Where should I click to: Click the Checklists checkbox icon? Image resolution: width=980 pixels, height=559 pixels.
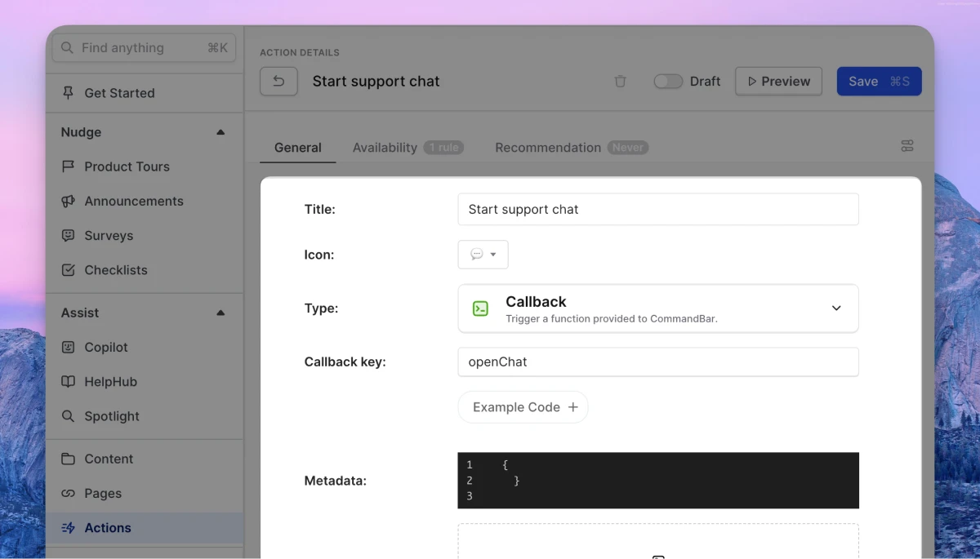[69, 270]
